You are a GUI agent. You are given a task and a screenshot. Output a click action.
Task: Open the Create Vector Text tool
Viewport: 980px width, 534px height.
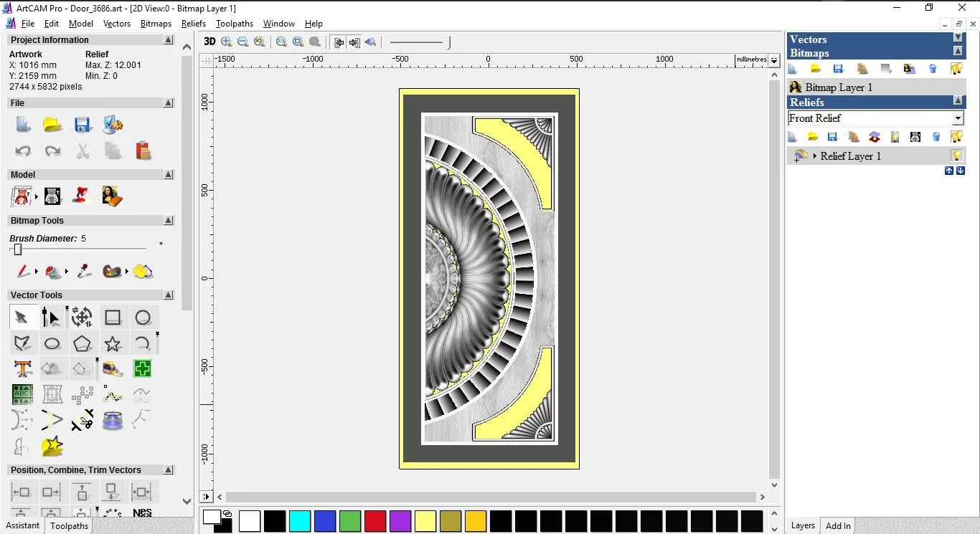(x=23, y=368)
